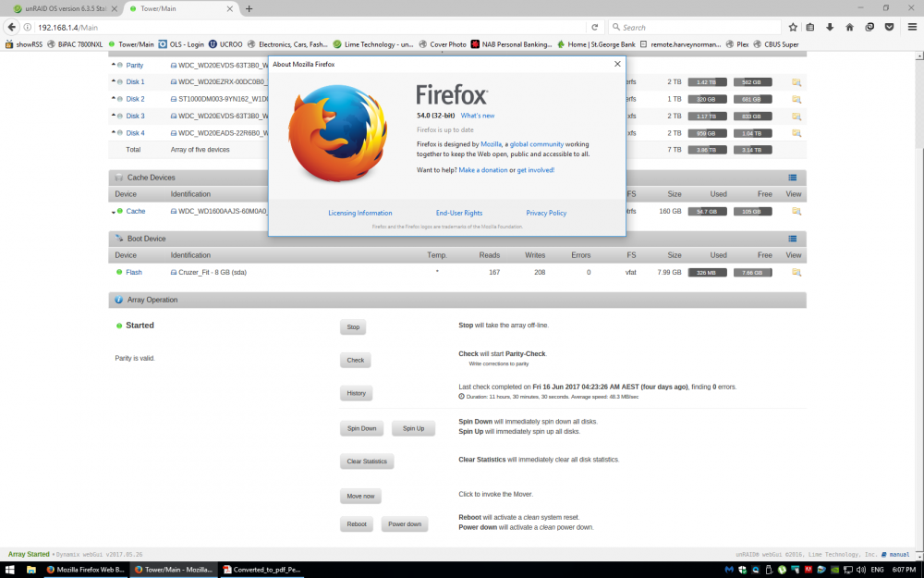The image size is (924, 578).
Task: Open the Firefox hamburger menu
Action: tap(912, 27)
